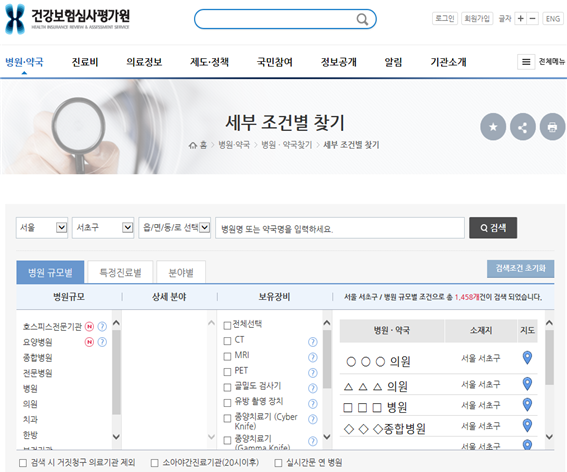
Task: Tick the 전체선택 checkbox
Action: [x=227, y=326]
